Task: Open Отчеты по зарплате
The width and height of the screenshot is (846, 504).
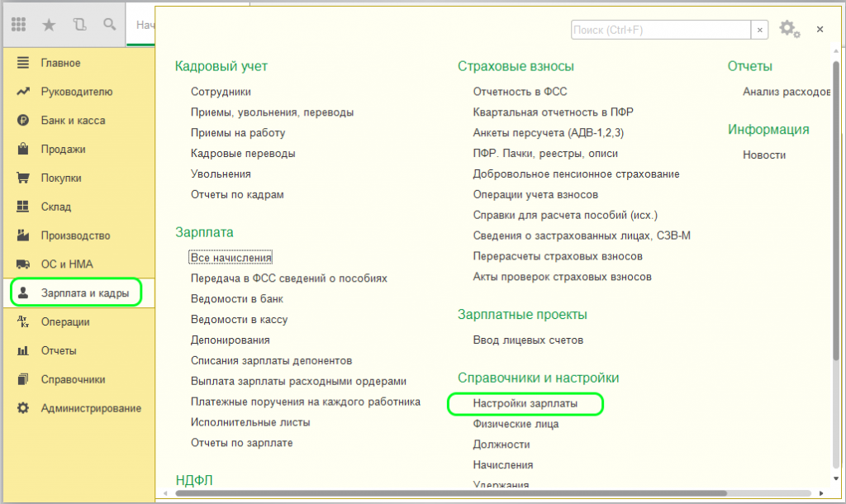Action: point(242,443)
